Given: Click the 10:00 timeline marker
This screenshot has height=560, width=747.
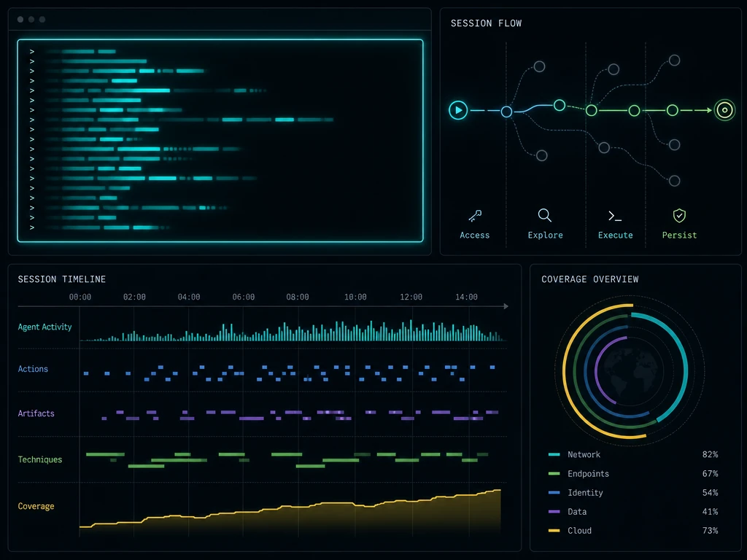Looking at the screenshot, I should point(355,297).
